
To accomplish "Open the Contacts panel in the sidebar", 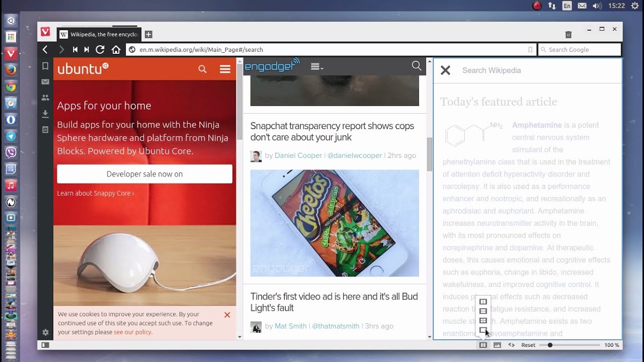I will point(45,98).
